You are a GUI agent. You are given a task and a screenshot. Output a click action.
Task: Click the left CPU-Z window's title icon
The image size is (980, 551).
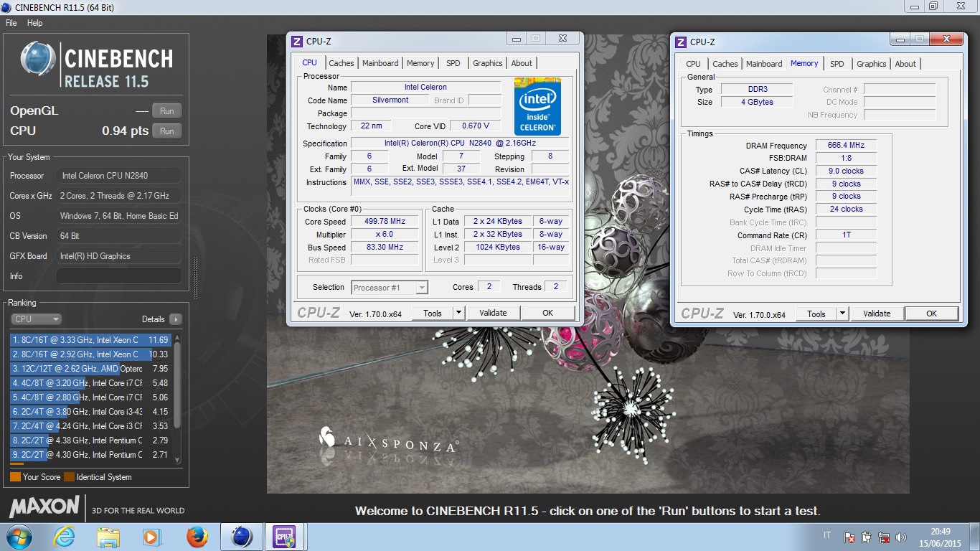point(297,42)
